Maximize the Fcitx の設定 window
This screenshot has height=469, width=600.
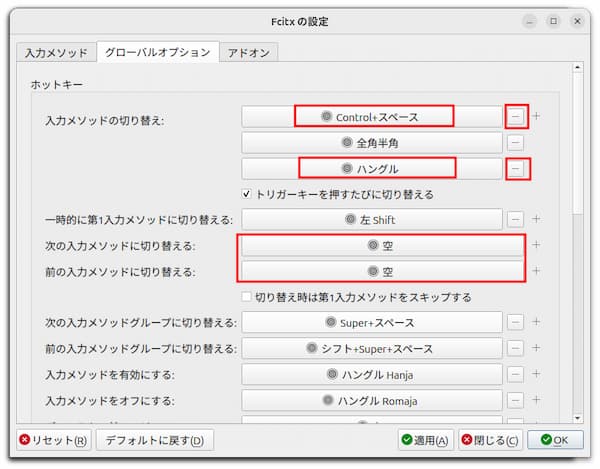(553, 21)
